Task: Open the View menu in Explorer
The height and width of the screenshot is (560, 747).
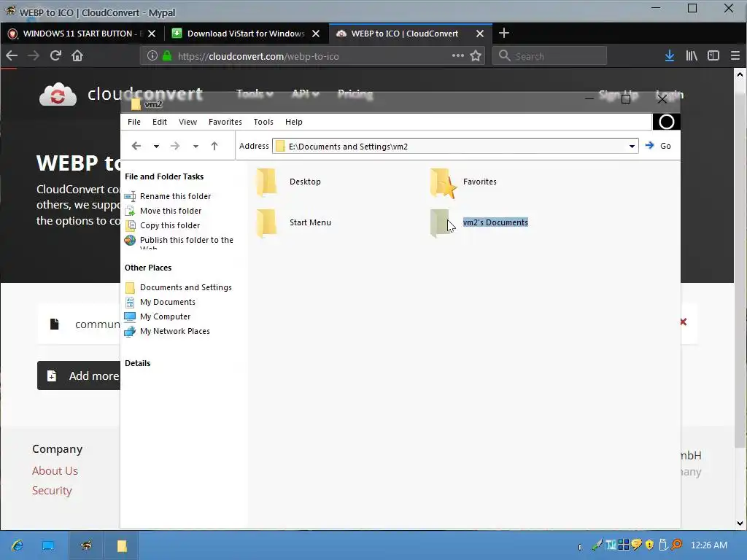Action: coord(187,122)
